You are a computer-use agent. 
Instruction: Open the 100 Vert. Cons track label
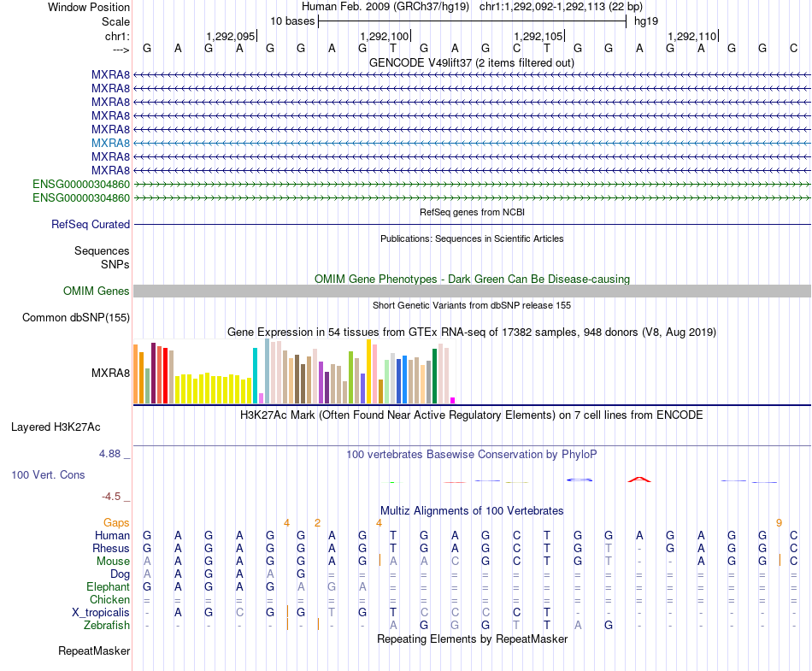tap(48, 474)
